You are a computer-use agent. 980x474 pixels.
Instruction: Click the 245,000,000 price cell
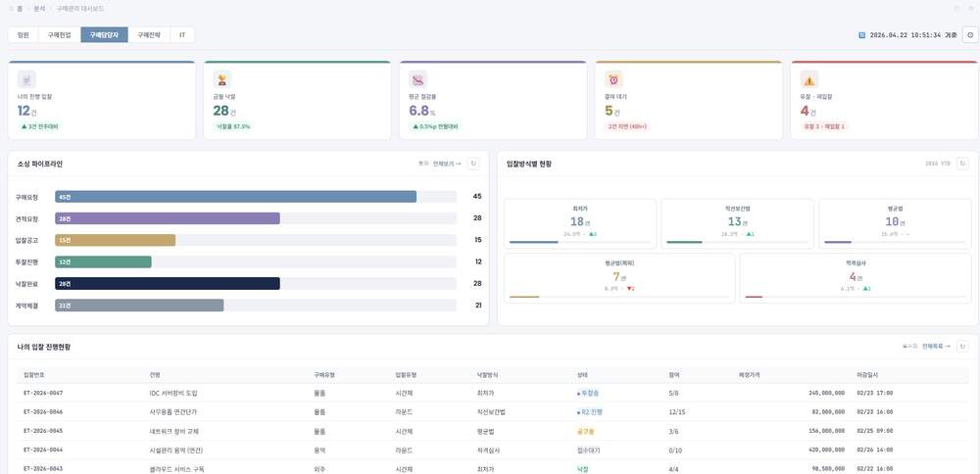tap(826, 394)
